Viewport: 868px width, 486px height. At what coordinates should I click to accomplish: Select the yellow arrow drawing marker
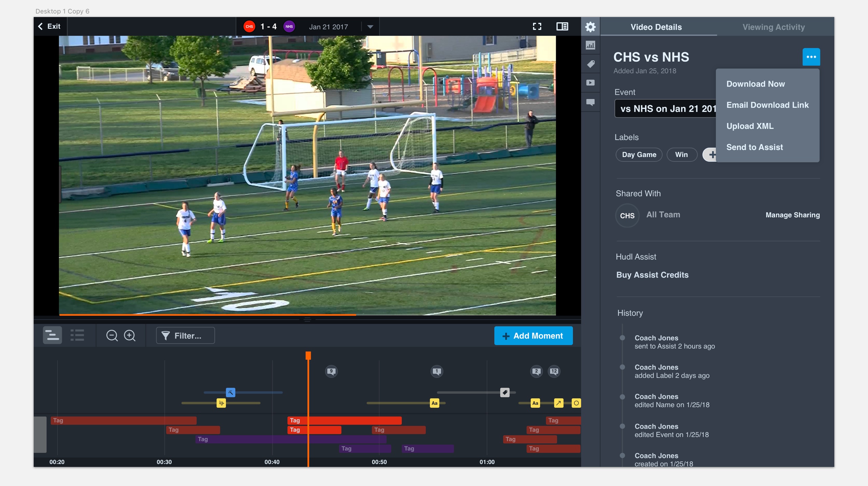click(x=558, y=403)
